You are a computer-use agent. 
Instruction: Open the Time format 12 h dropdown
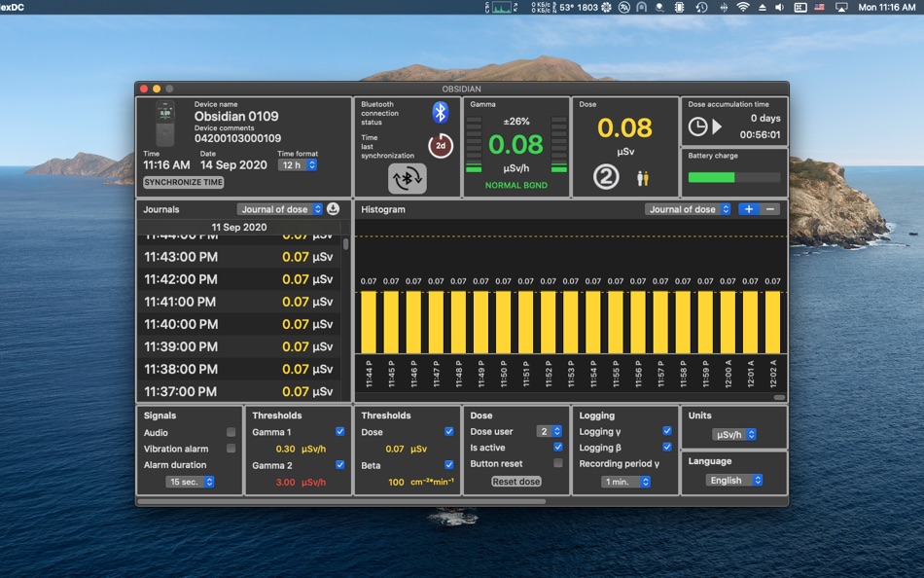298,165
